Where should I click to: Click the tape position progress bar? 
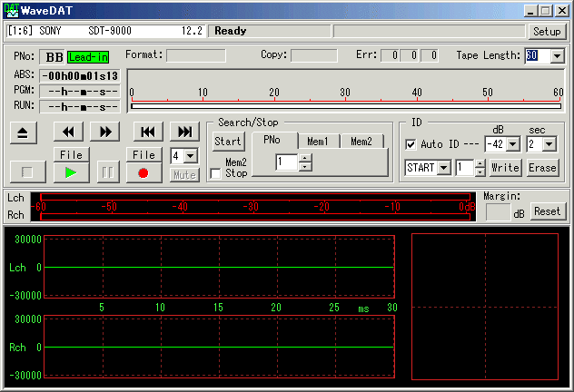click(345, 105)
